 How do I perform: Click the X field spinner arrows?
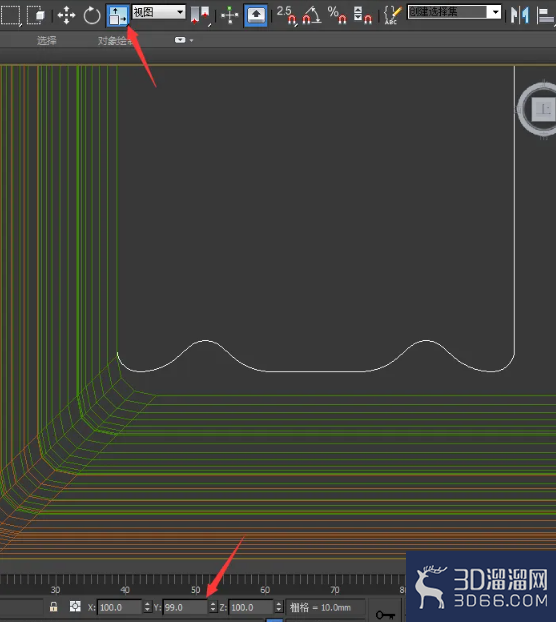(x=147, y=607)
